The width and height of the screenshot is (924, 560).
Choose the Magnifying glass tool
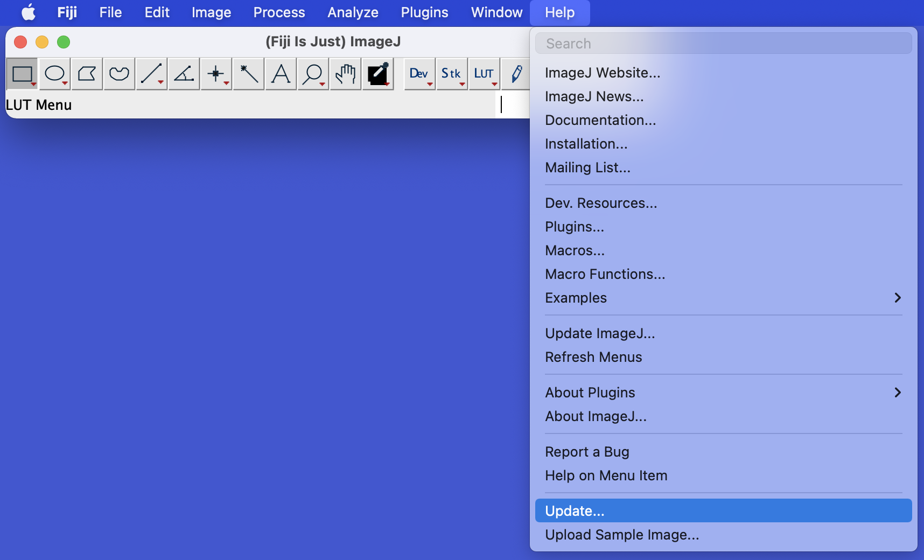pyautogui.click(x=313, y=74)
